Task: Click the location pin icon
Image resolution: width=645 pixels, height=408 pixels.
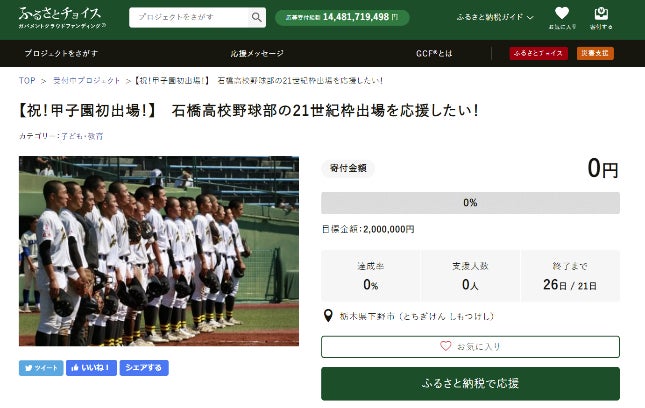Action: click(328, 316)
